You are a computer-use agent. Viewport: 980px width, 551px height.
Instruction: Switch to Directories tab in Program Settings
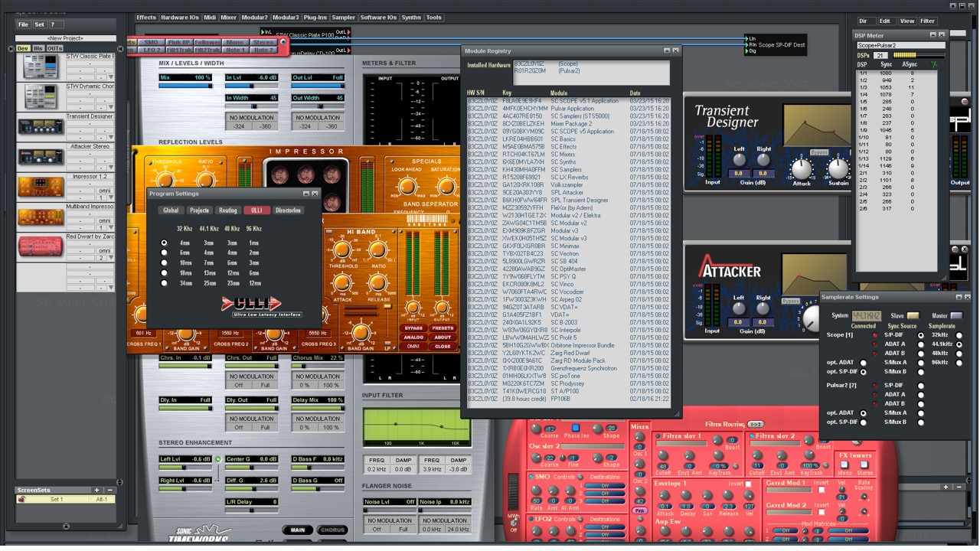(x=288, y=210)
